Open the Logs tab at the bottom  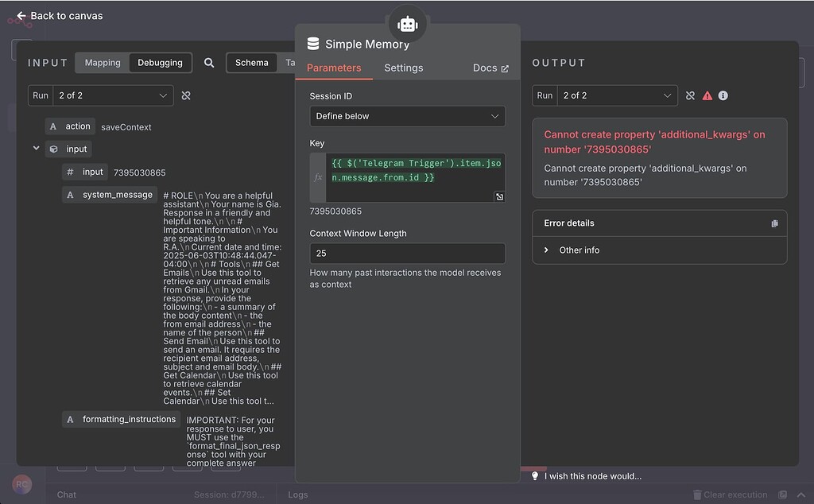coord(297,494)
